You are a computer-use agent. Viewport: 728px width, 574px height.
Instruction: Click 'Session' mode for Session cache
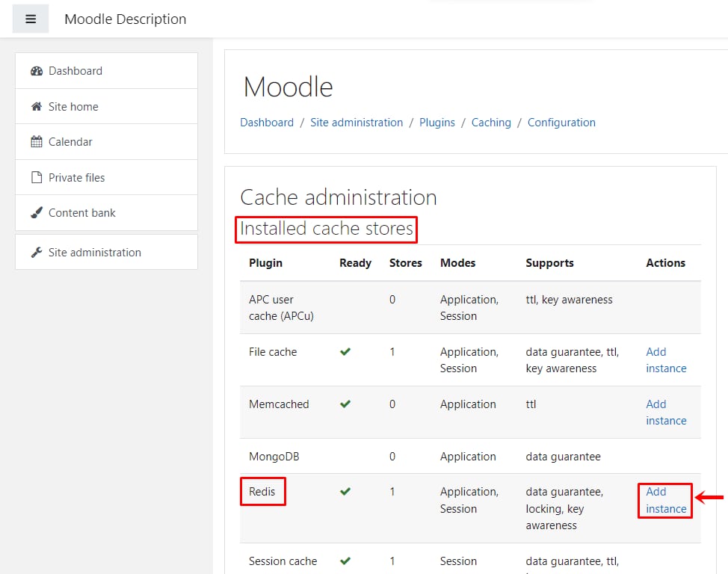coord(458,561)
